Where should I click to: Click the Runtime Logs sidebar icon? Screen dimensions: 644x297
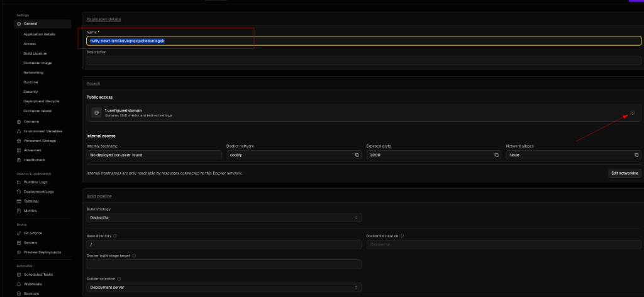coord(19,181)
